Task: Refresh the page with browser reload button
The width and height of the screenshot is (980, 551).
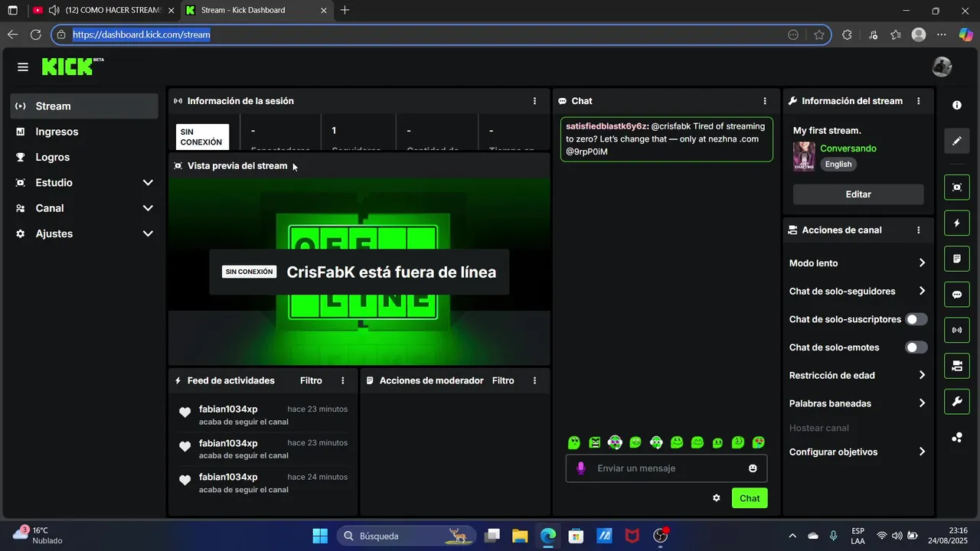Action: point(35,34)
